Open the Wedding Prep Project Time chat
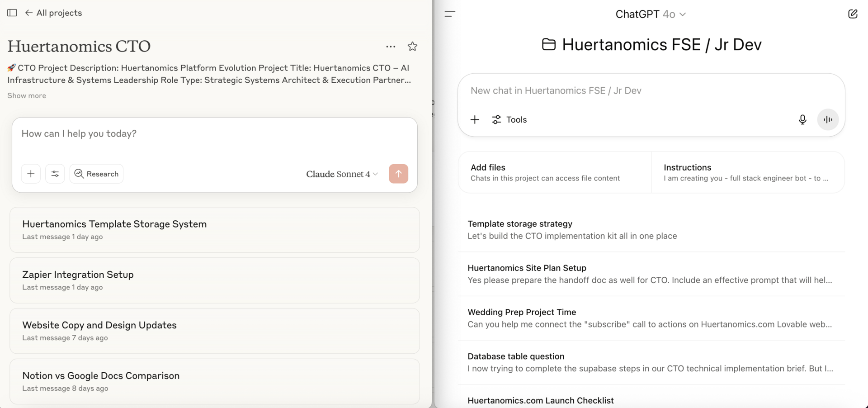The width and height of the screenshot is (868, 408). pyautogui.click(x=651, y=318)
